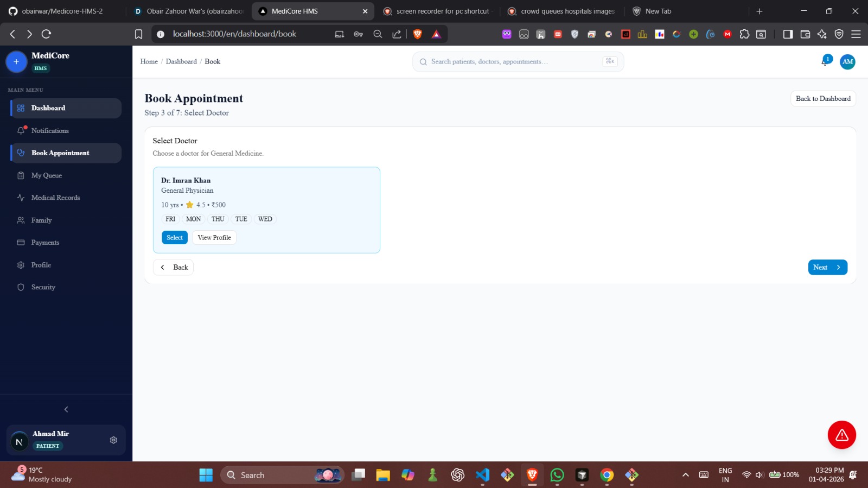868x488 pixels.
Task: Click the browser zoom magnifier icon
Action: click(x=378, y=34)
